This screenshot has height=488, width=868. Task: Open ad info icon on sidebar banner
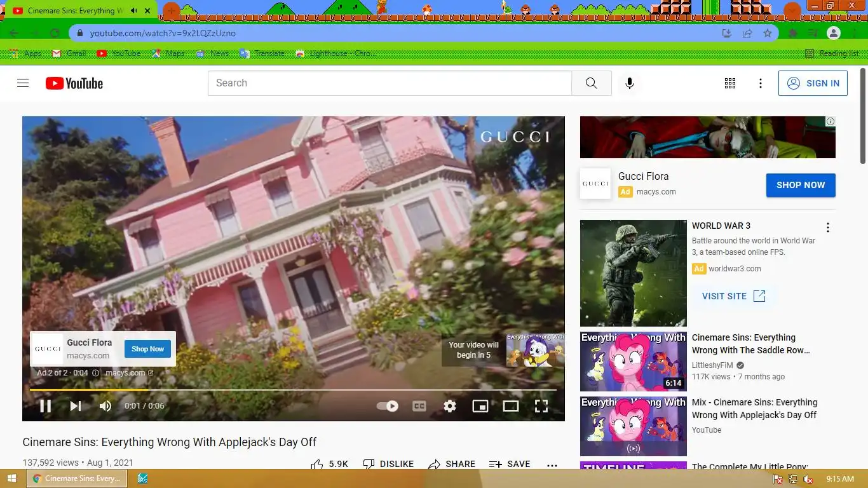click(x=831, y=121)
